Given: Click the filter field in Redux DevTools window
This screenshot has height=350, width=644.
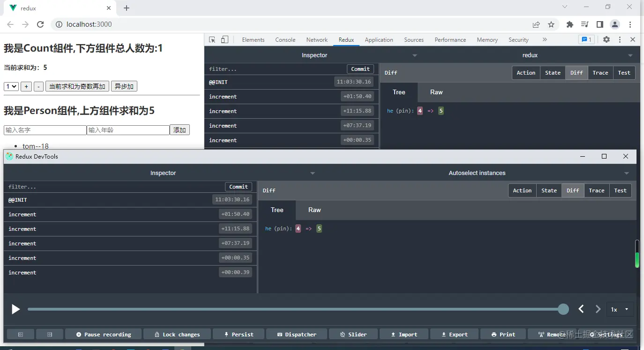Looking at the screenshot, I should pos(115,187).
